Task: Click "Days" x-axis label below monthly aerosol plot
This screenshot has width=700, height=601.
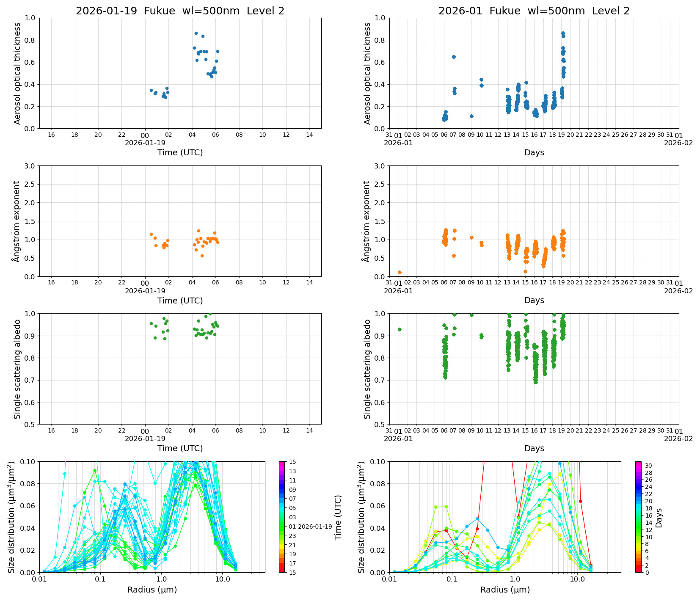Action: coord(534,152)
